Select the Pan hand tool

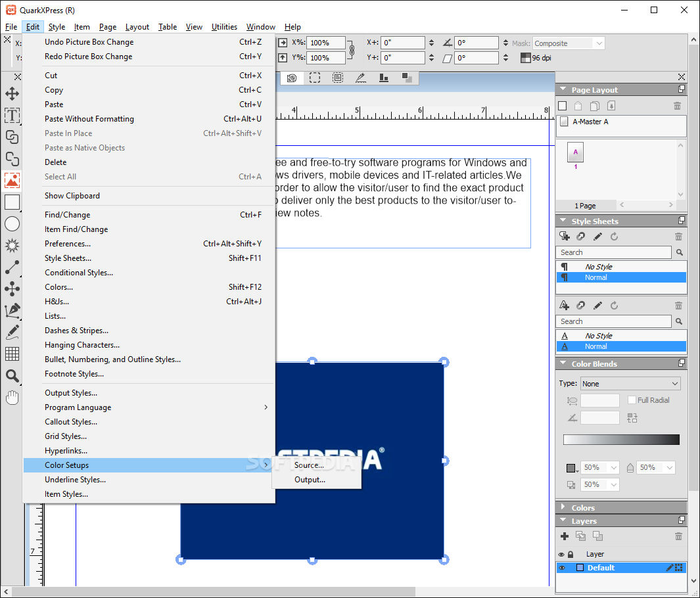point(12,397)
